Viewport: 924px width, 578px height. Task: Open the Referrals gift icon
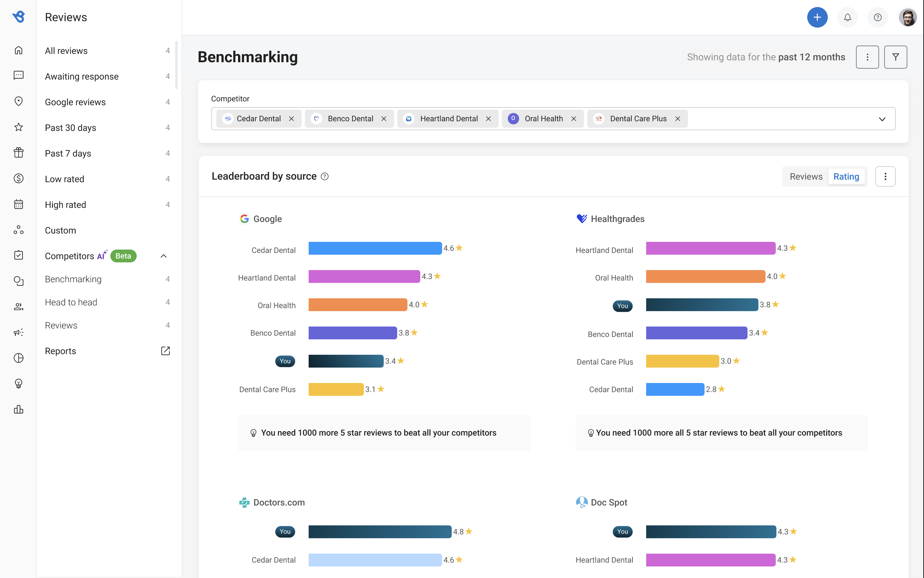coord(18,153)
